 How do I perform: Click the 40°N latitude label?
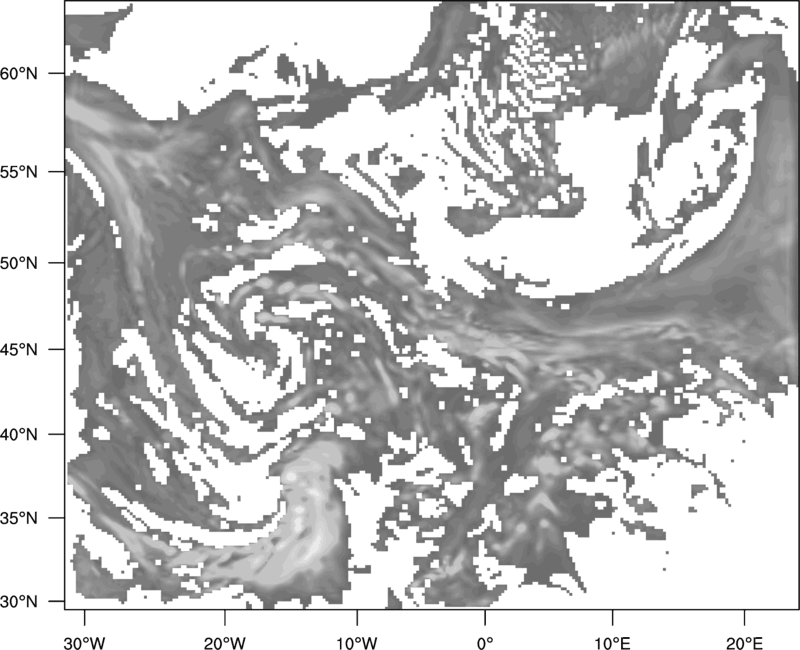point(19,434)
